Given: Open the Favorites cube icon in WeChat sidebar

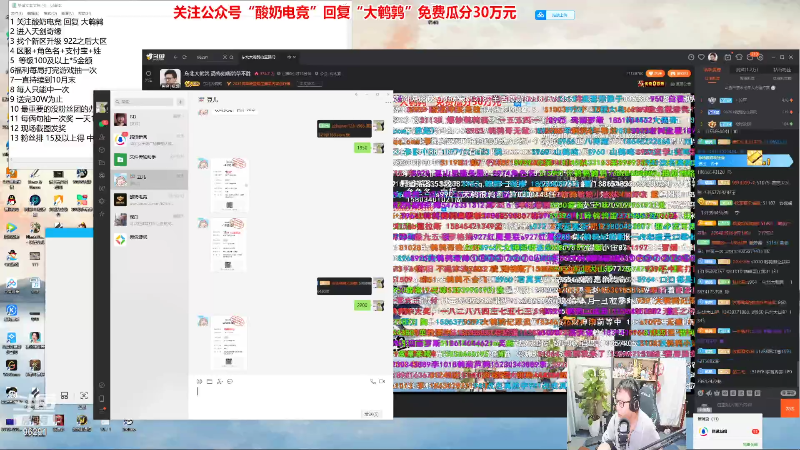Looking at the screenshot, I should coord(102,150).
